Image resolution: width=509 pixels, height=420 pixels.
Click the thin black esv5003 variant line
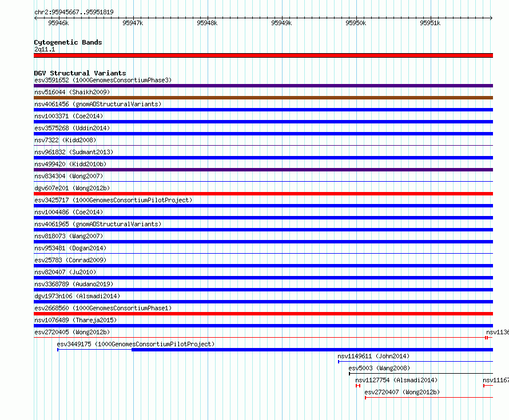click(421, 374)
